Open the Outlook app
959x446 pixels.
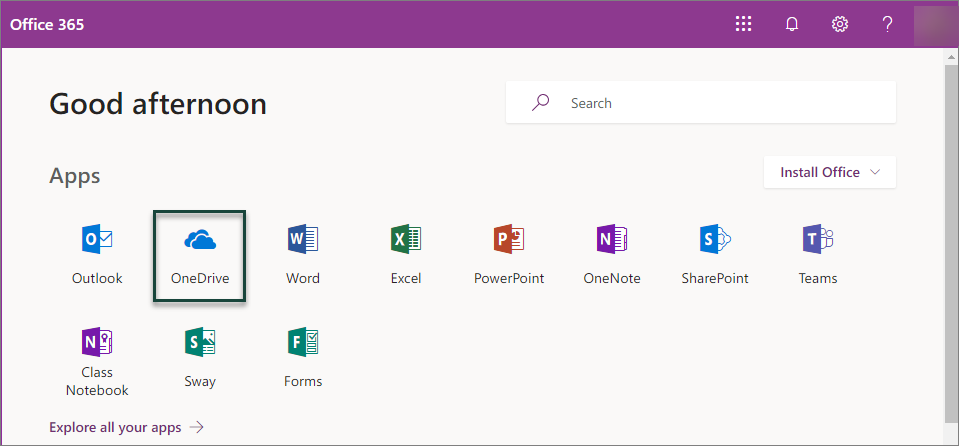tap(97, 255)
